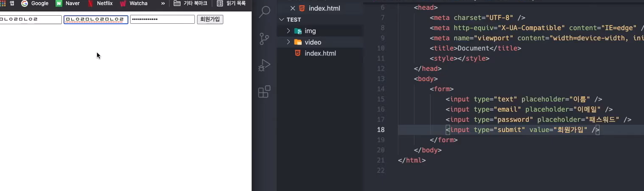Click the video folder icon

(x=298, y=42)
